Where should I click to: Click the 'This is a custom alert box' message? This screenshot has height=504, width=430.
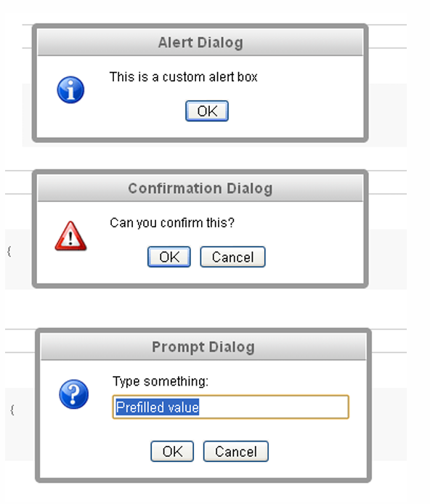(x=184, y=77)
